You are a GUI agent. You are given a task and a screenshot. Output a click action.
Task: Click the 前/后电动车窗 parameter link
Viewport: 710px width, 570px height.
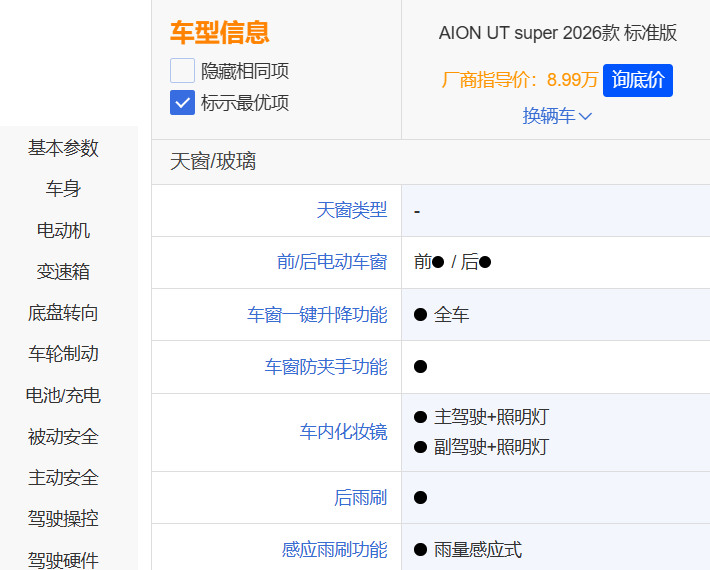tap(331, 262)
